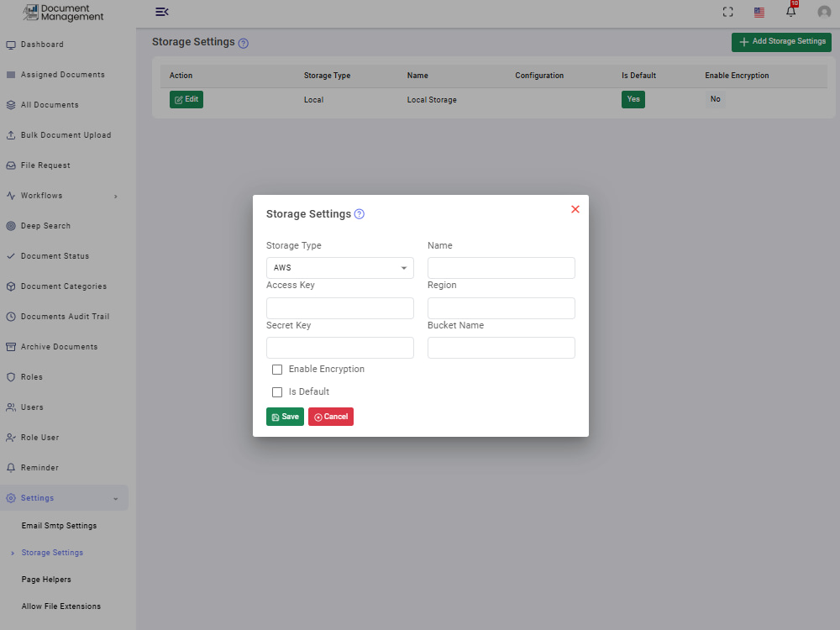Click the Document Status checkmark icon
The width and height of the screenshot is (840, 630).
pyautogui.click(x=11, y=256)
